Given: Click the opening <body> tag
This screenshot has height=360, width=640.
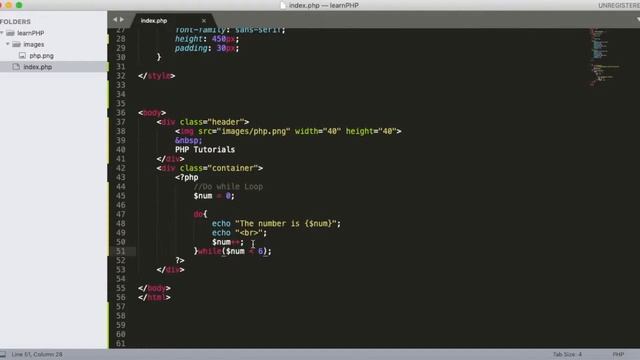Looking at the screenshot, I should click(x=152, y=113).
